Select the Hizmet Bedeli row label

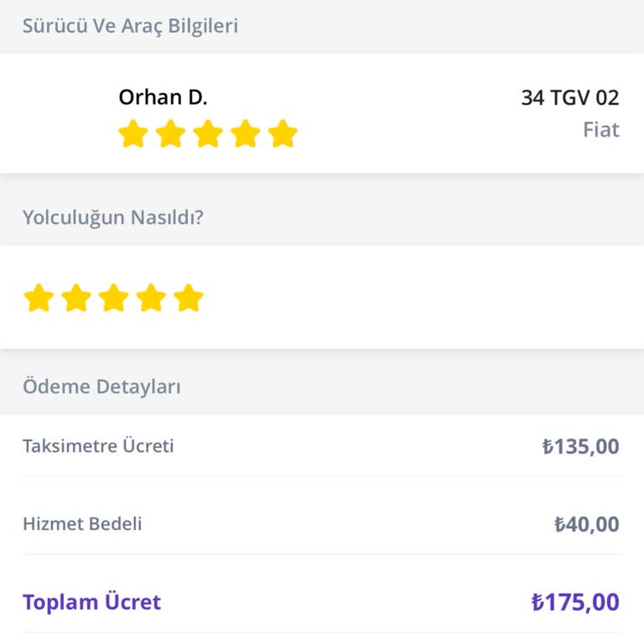pyautogui.click(x=82, y=525)
